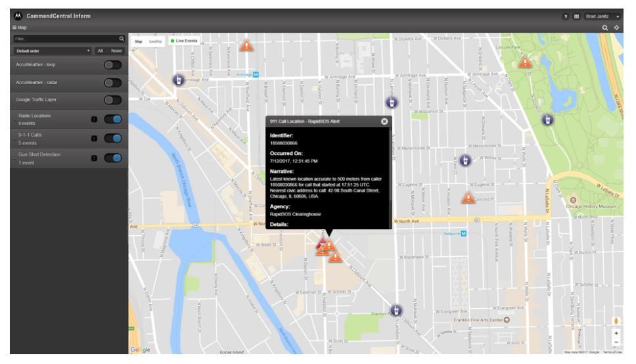Click in the layer Filter field
Viewport: 636px width, 364px height.
(x=62, y=39)
